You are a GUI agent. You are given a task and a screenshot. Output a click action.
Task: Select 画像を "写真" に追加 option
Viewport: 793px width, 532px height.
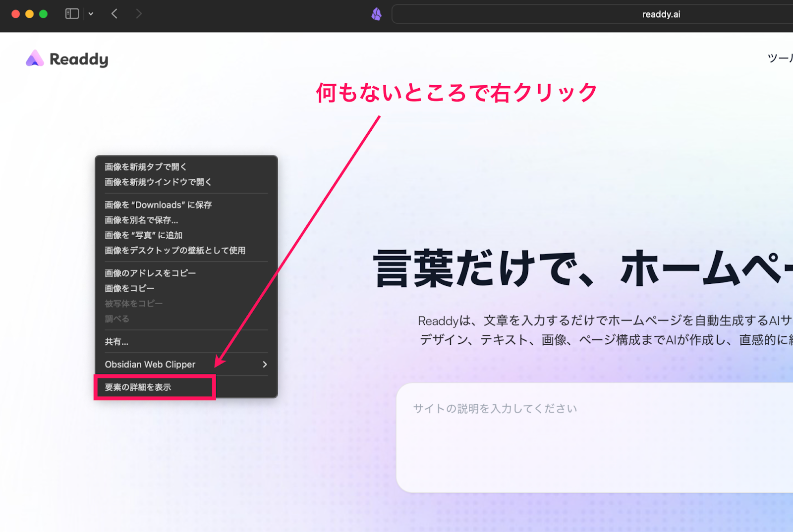pyautogui.click(x=143, y=235)
